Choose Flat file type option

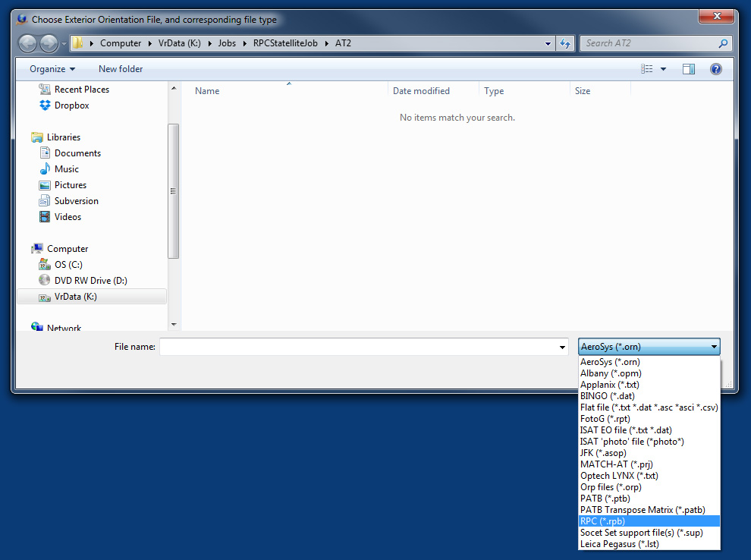click(x=649, y=407)
